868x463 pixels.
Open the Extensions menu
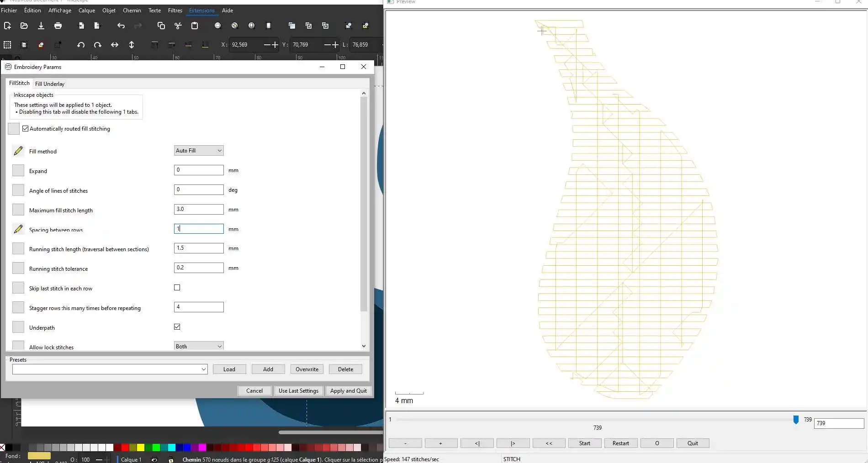click(201, 11)
